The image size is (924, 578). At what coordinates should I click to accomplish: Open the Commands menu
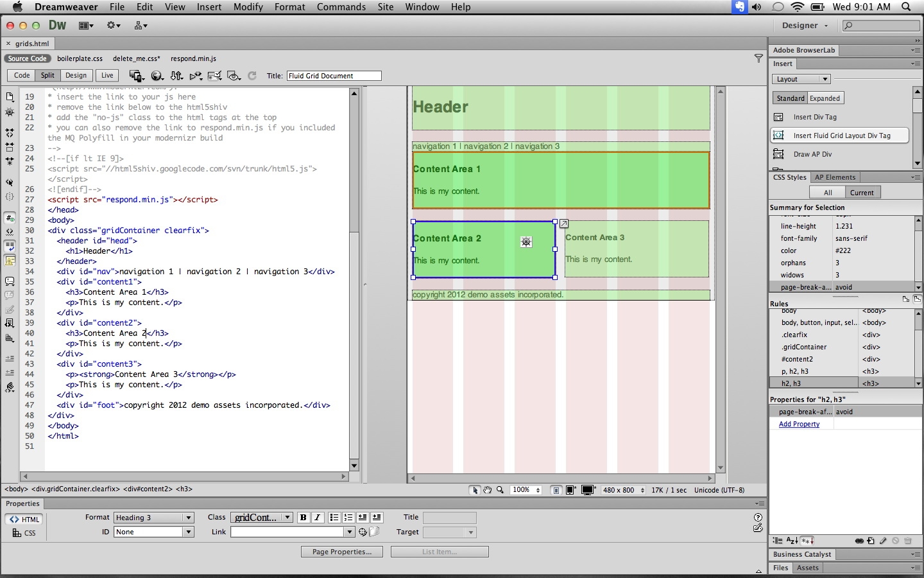pos(341,7)
